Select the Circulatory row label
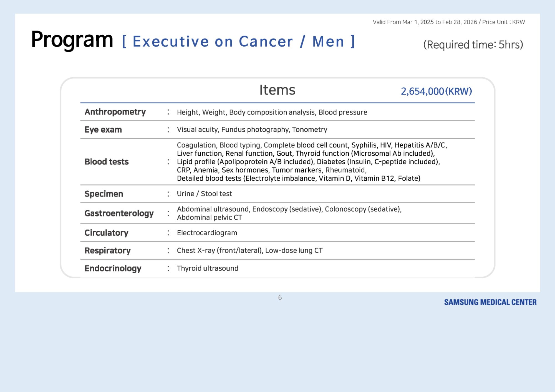Image resolution: width=555 pixels, height=392 pixels. [106, 233]
